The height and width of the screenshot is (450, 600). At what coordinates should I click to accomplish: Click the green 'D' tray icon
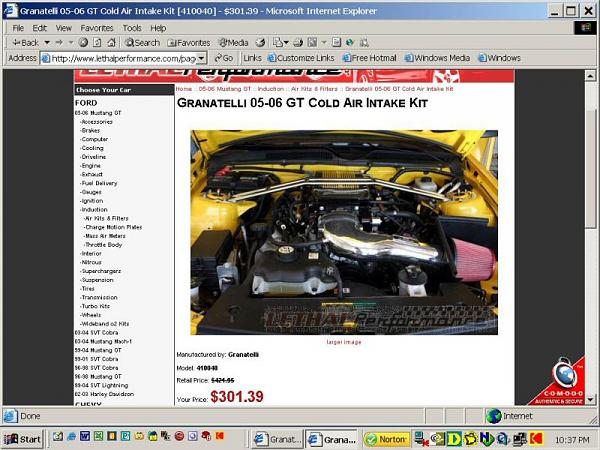pos(454,439)
